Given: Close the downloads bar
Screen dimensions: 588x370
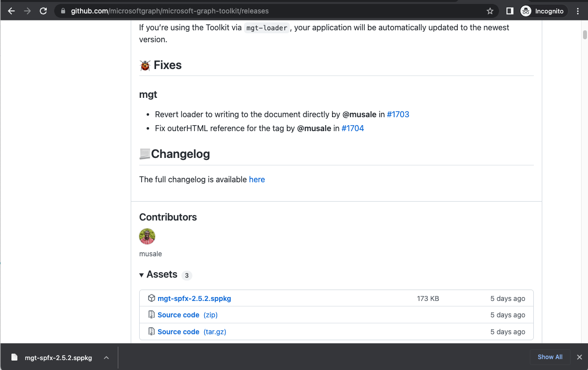Looking at the screenshot, I should 579,357.
